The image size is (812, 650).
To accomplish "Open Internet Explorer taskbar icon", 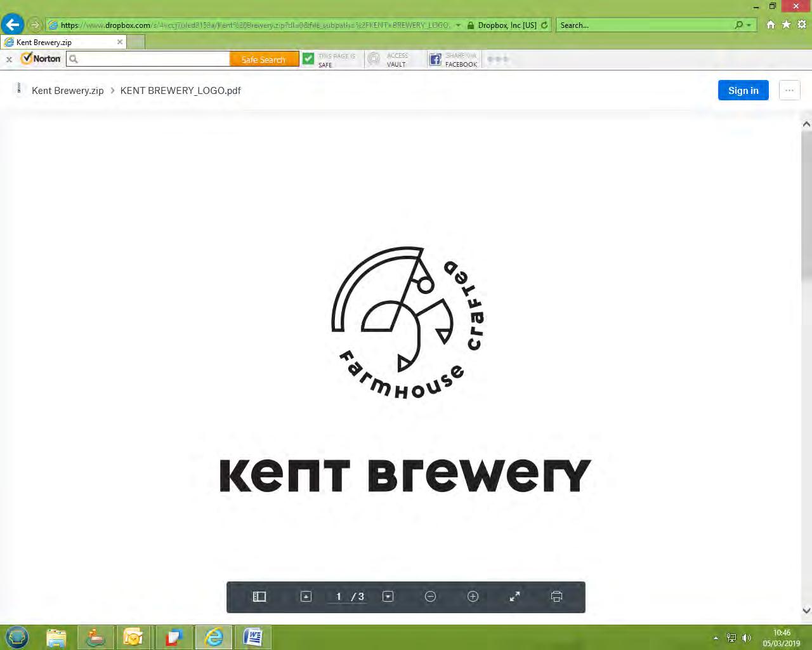I will pos(214,637).
